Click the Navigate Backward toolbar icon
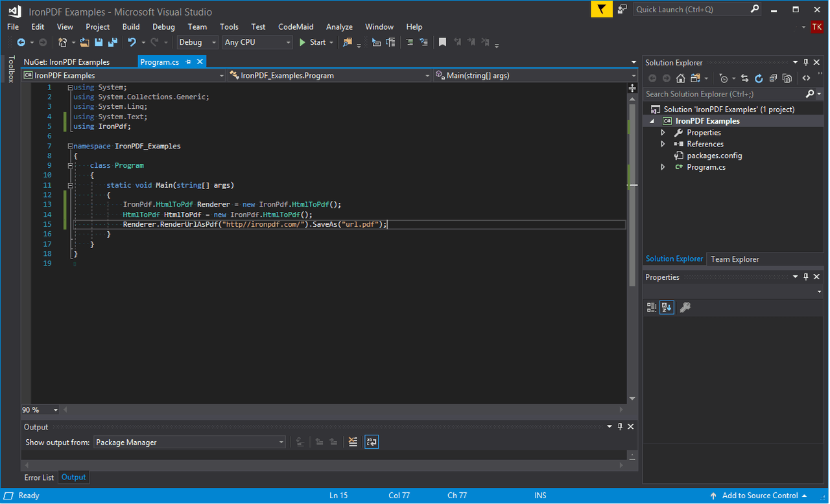 (21, 42)
